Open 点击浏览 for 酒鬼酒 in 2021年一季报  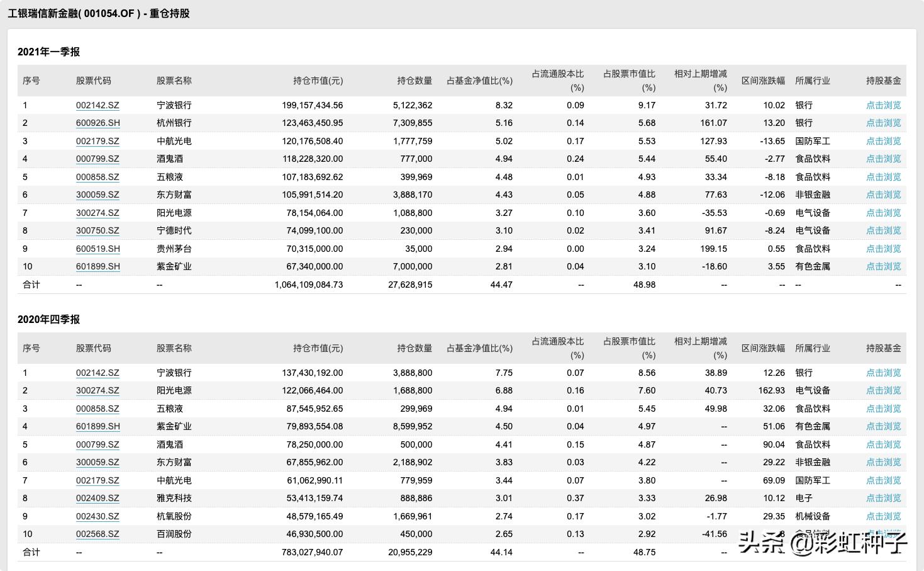(x=883, y=159)
